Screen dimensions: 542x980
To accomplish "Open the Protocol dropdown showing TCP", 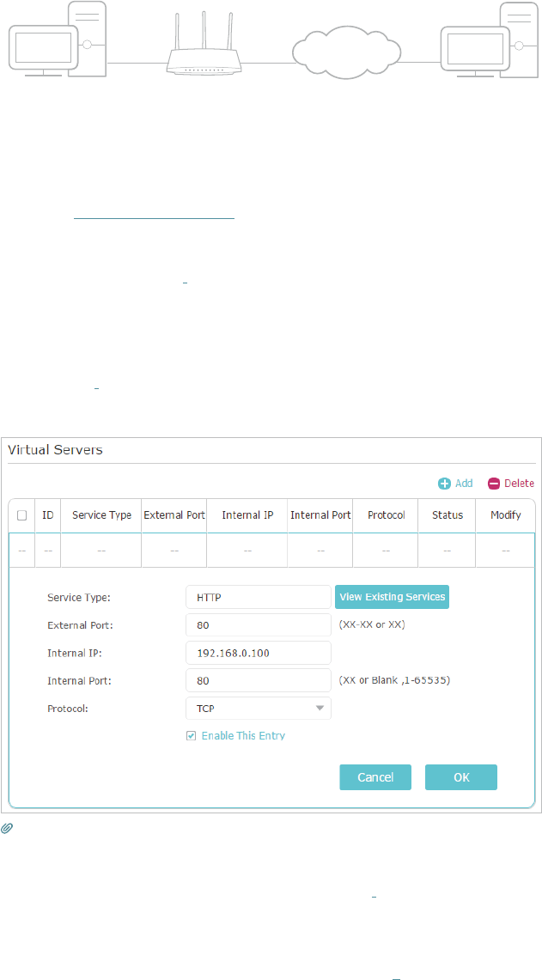I will click(259, 708).
